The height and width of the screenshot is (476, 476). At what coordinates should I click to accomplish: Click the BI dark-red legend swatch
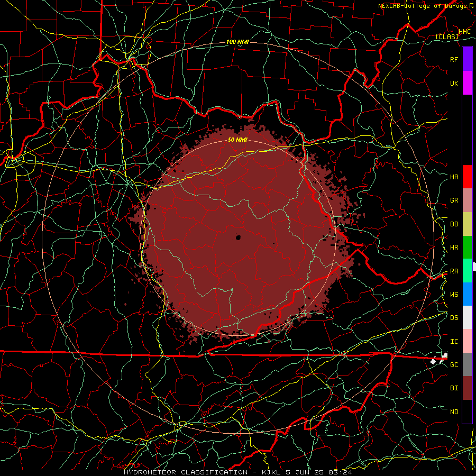pos(467,388)
